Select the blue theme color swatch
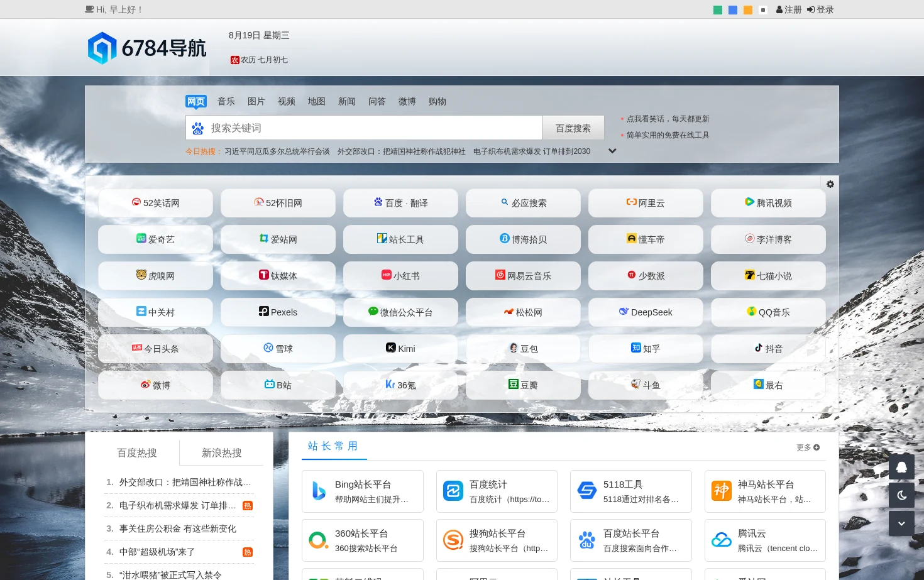Viewport: 924px width, 580px height. (x=733, y=10)
